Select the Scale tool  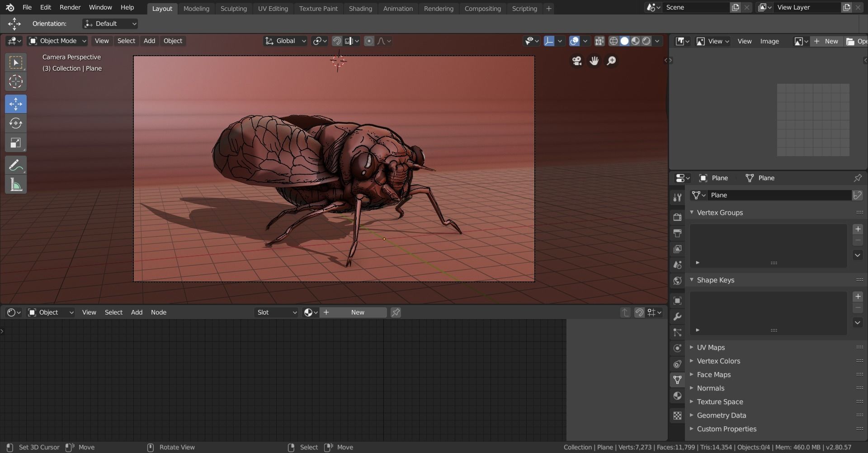pos(16,143)
